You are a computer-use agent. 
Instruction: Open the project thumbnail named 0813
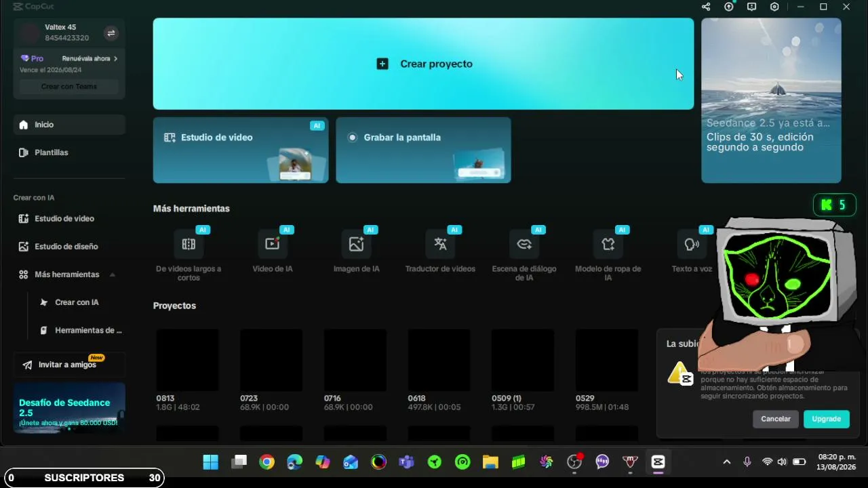188,360
